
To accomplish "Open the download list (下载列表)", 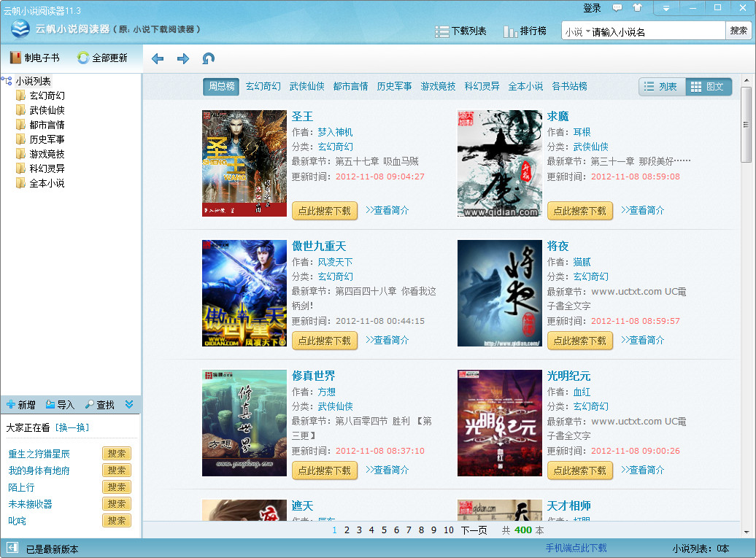I will pyautogui.click(x=460, y=31).
